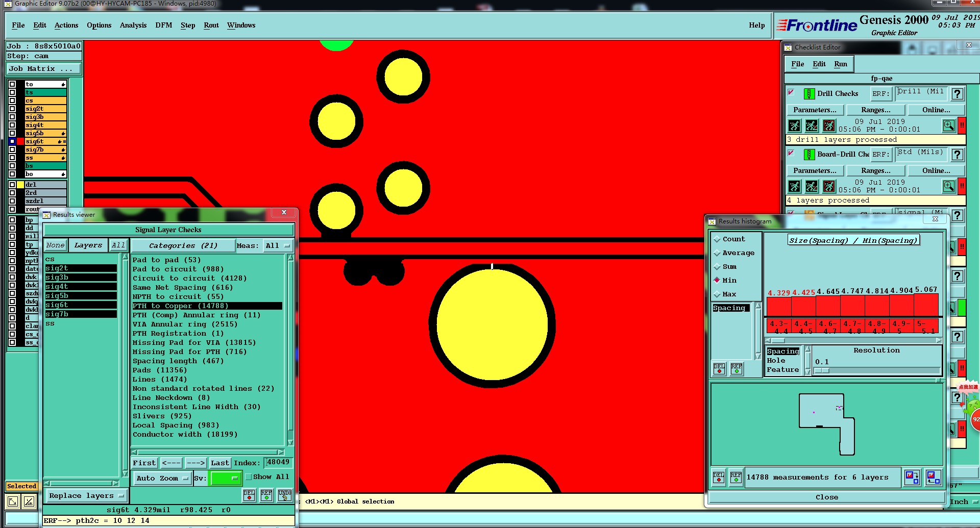Open the Sv green severity dropdown
Screen dimensions: 980x528
point(226,479)
